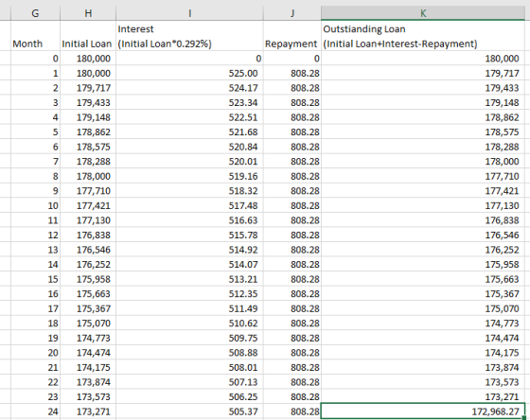The image size is (530, 420).
Task: Select Outstanding Loan 175,070 in month 17 row
Action: [423, 308]
